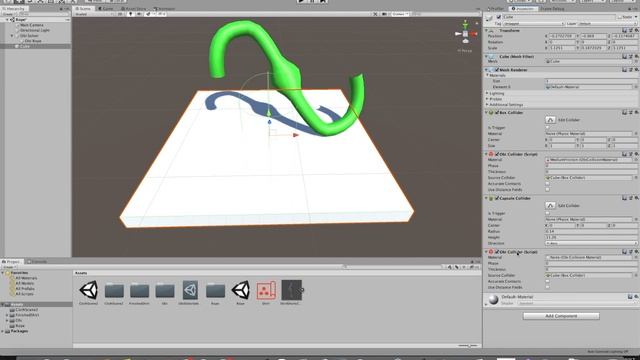Open Box Collider gear settings menu
This screenshot has height=360, width=640.
[636, 112]
